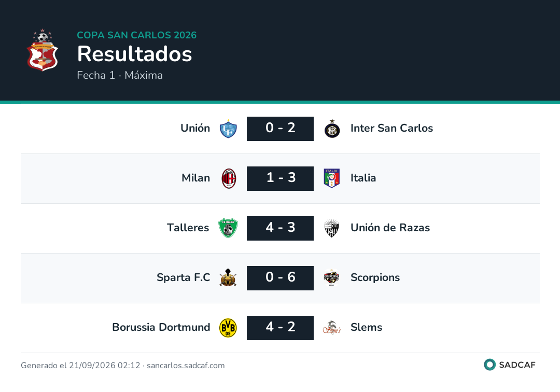Click the Unión team crest

click(x=228, y=129)
